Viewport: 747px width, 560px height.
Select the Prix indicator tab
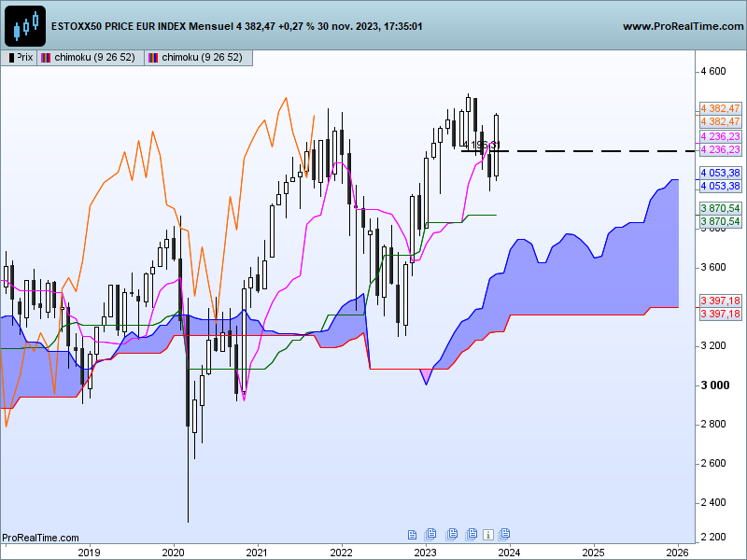pyautogui.click(x=20, y=58)
